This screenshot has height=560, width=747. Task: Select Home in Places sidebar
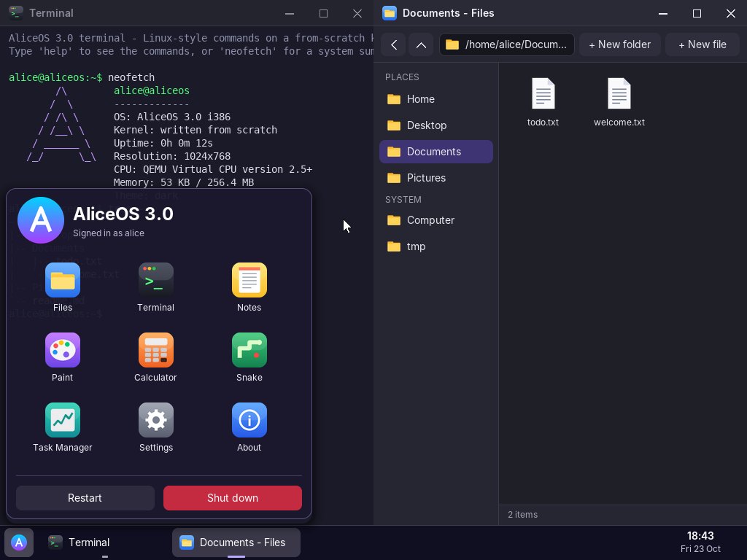tap(436, 99)
